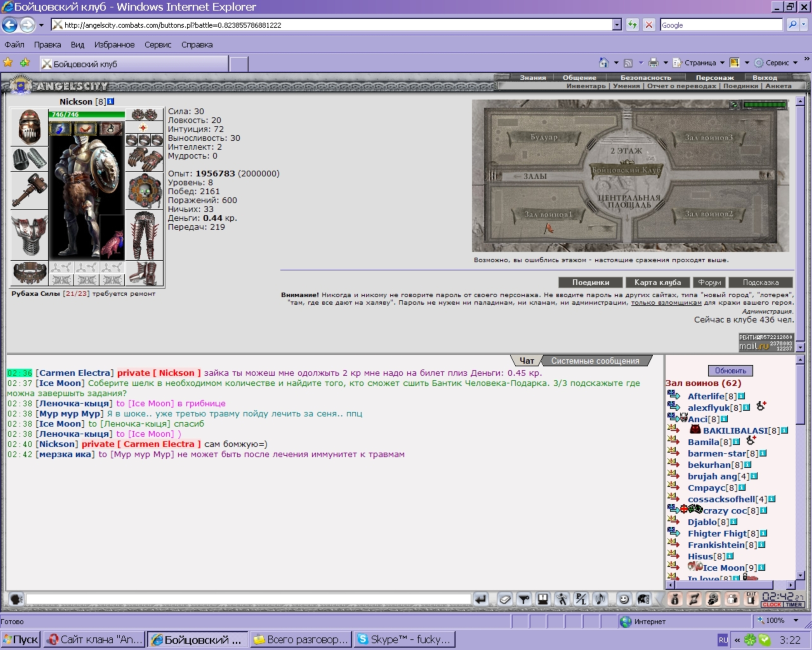Click the smiley emoticons icon

624,599
